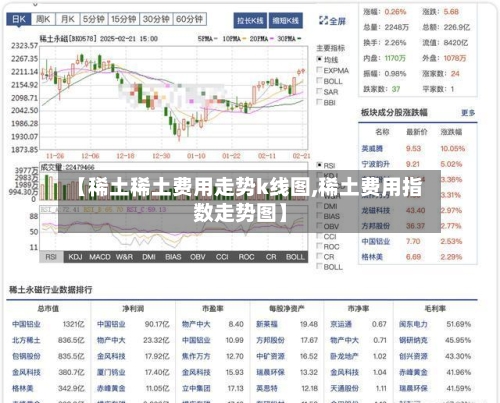
Task: Open the W&R tab in the bottom indicator bar
Action: click(124, 257)
